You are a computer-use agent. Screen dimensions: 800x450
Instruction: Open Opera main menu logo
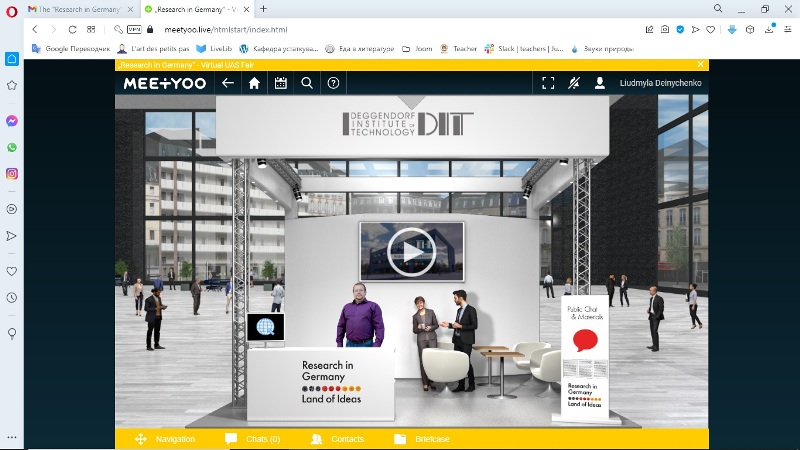click(x=11, y=11)
